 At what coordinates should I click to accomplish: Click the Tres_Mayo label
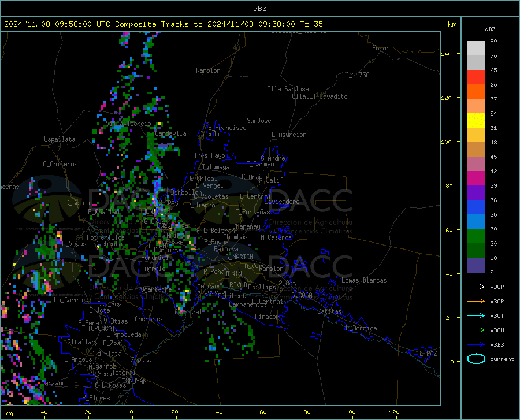click(209, 155)
